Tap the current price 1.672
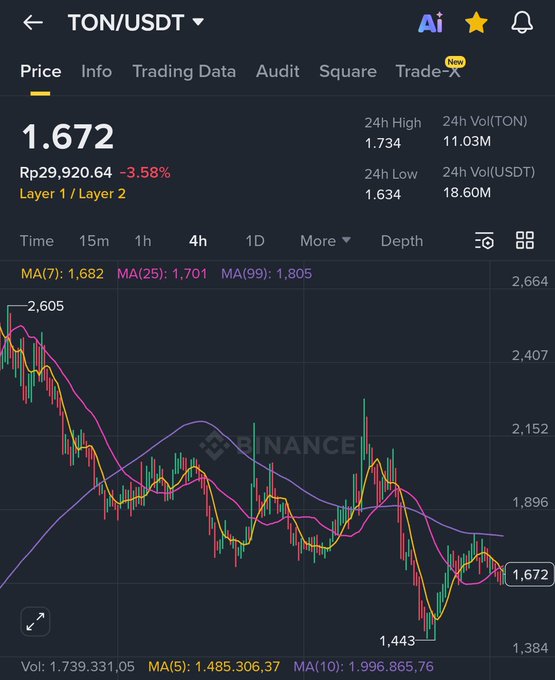The width and height of the screenshot is (555, 680). click(68, 137)
